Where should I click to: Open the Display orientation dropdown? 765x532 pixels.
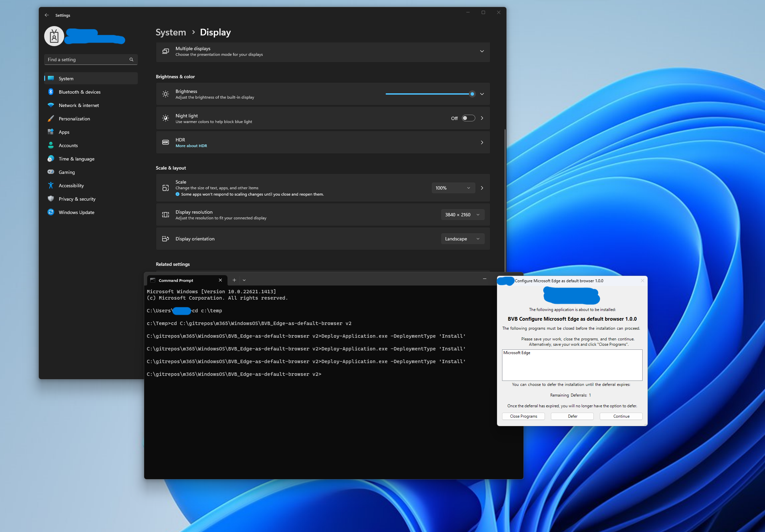click(462, 238)
